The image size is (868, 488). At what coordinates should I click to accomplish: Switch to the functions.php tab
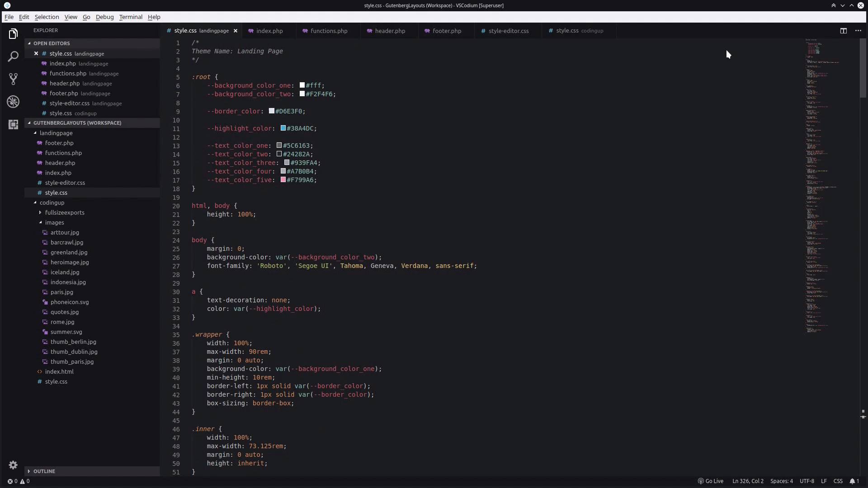[329, 31]
